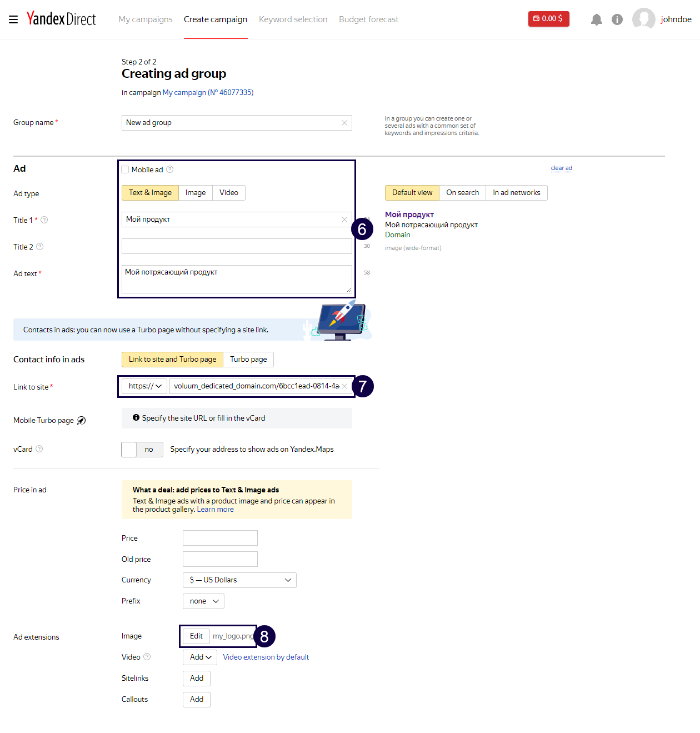
Task: Open the https:// protocol dropdown
Action: 143,386
